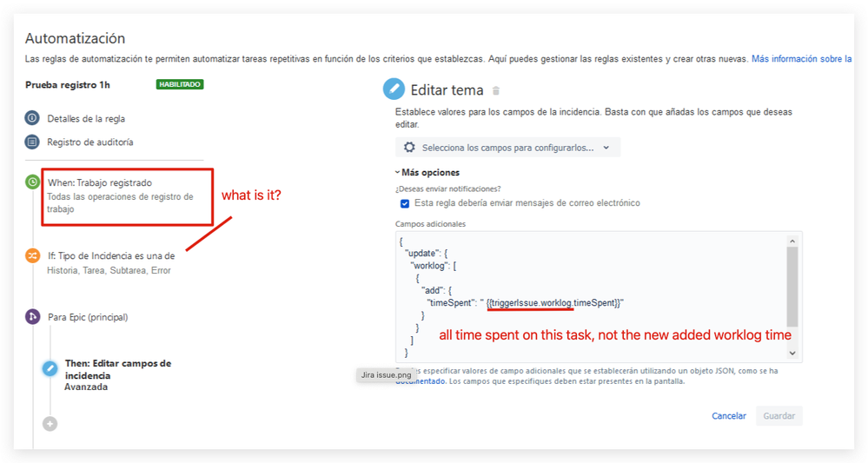Select the purple branch icon for Para Epic

point(33,317)
